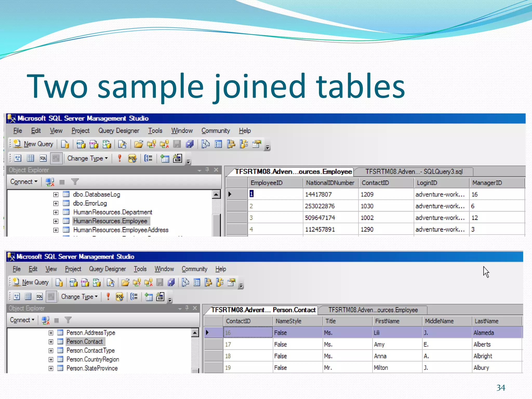Click the Filter funnel icon, upper Object Explorer
Image resolution: width=532 pixels, height=399 pixels.
click(x=75, y=182)
